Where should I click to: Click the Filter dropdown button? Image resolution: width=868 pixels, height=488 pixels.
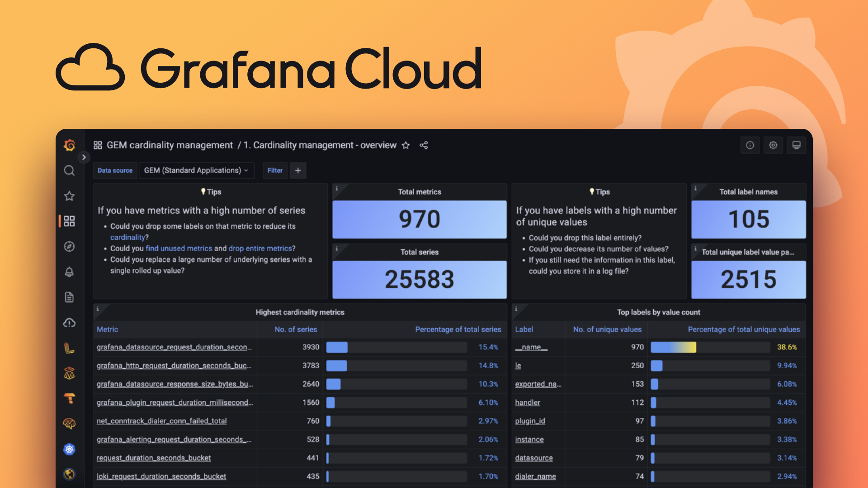[275, 170]
